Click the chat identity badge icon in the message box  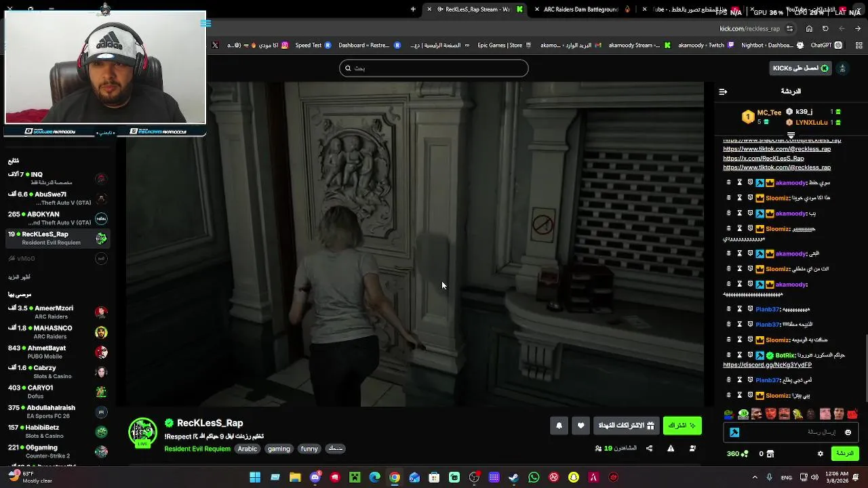734,432
